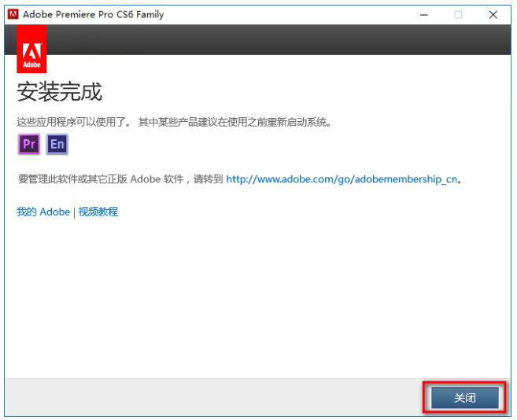
Task: Open the 视频教程 link
Action: pos(98,212)
